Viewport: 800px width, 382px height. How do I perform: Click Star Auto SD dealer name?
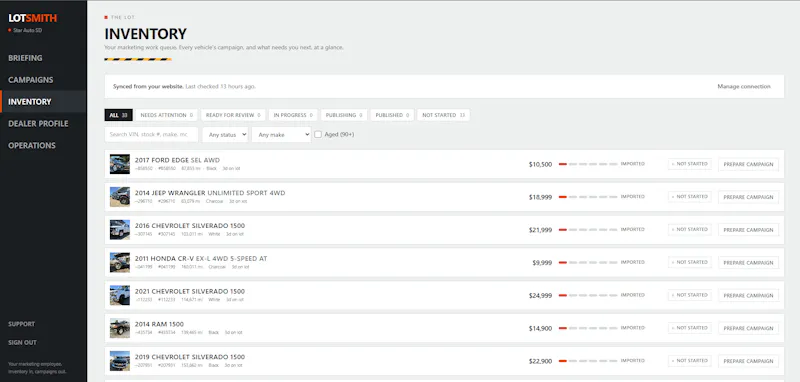tap(28, 31)
